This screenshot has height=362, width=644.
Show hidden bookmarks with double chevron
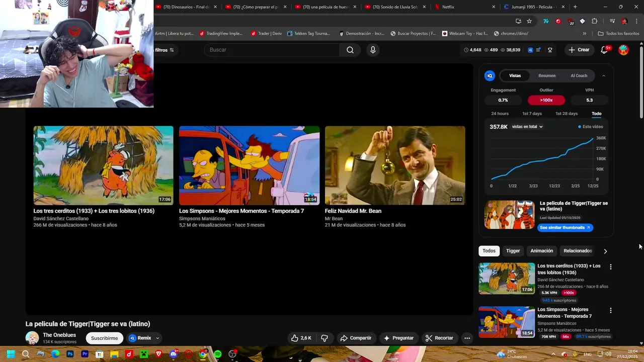pyautogui.click(x=584, y=34)
